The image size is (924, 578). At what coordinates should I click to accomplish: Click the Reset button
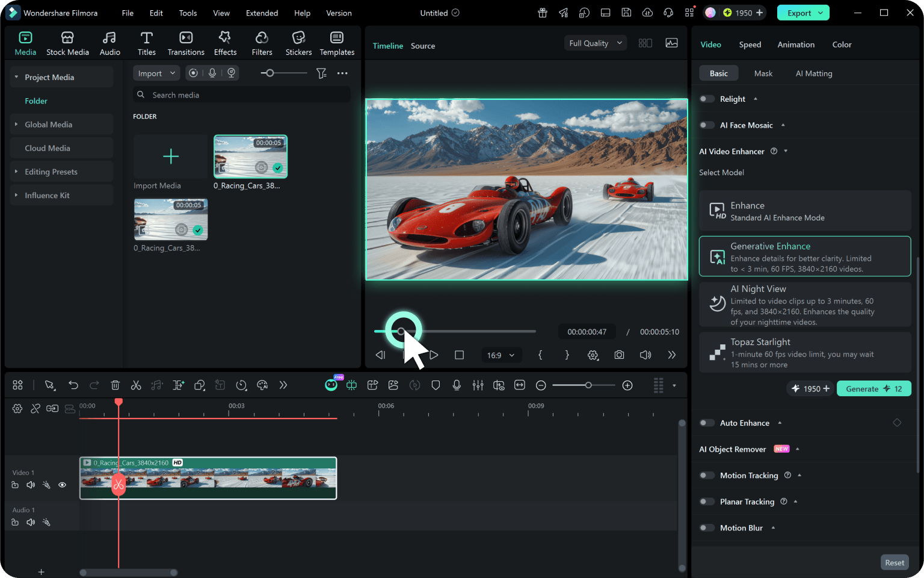click(x=895, y=562)
